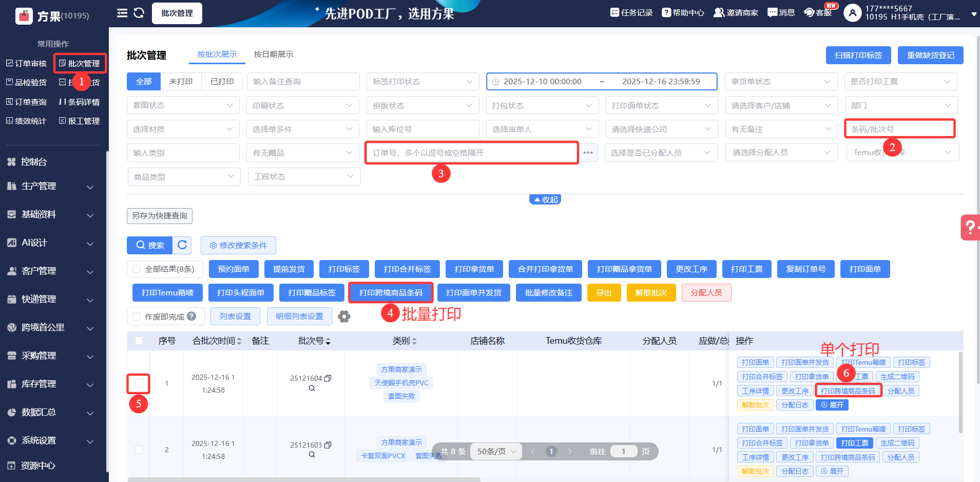Image resolution: width=980 pixels, height=482 pixels.
Task: Open the 消息 messages
Action: (781, 13)
